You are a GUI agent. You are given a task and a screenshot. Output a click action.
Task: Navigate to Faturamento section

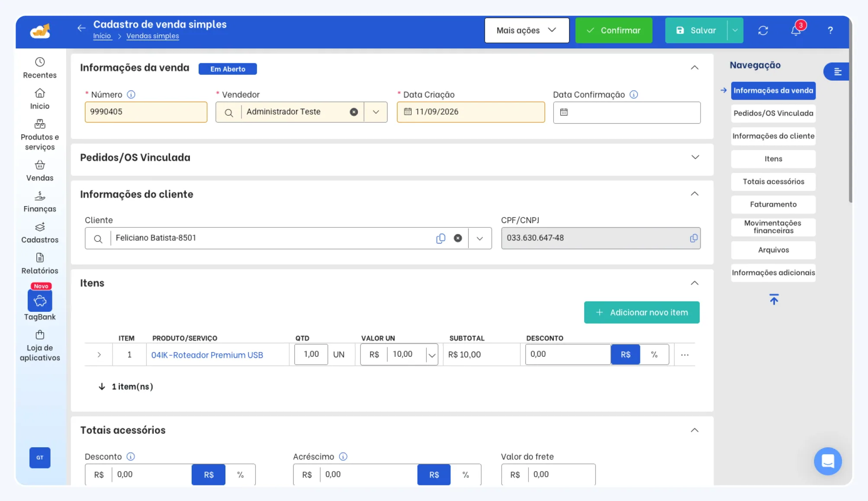click(773, 204)
